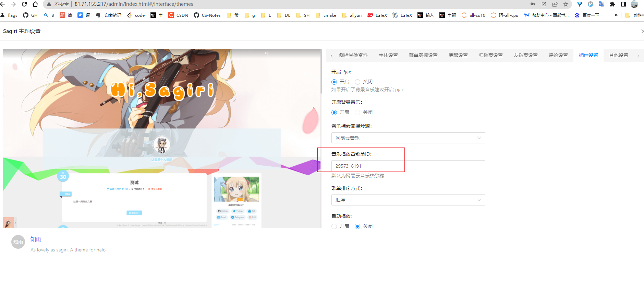Open the cmake bookmark folder

pyautogui.click(x=326, y=15)
